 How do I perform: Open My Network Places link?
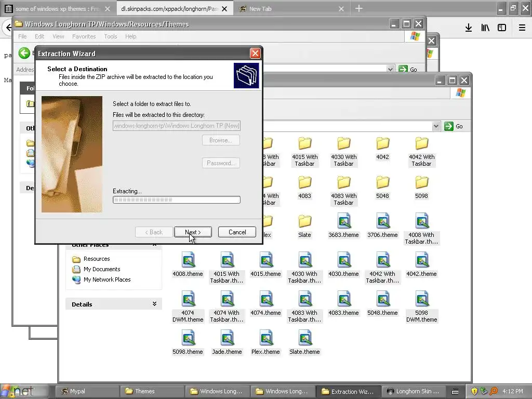(101, 280)
